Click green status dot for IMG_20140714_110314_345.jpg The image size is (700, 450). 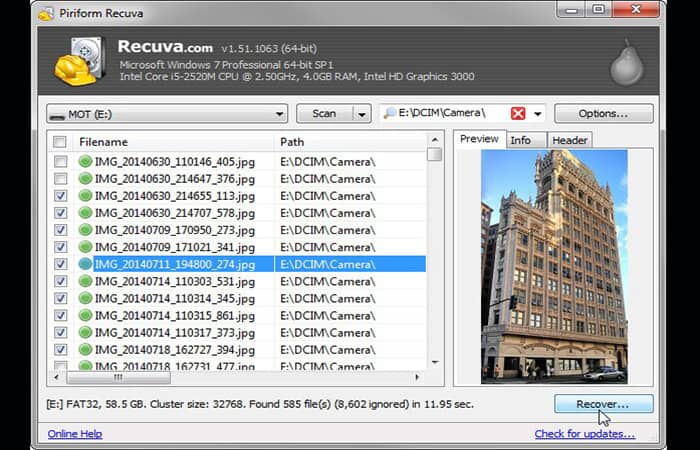85,298
